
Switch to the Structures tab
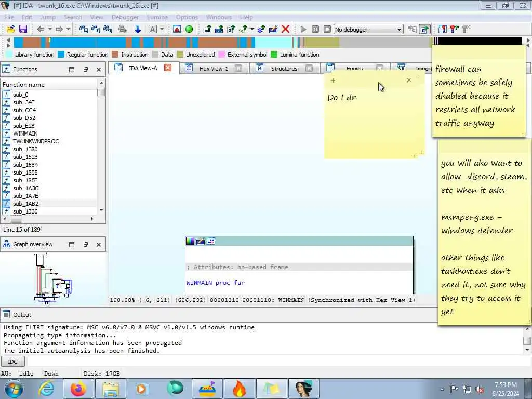tap(284, 68)
